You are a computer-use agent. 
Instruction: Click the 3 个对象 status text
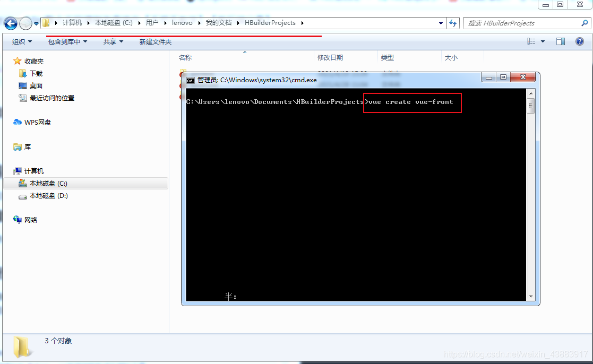pyautogui.click(x=58, y=341)
